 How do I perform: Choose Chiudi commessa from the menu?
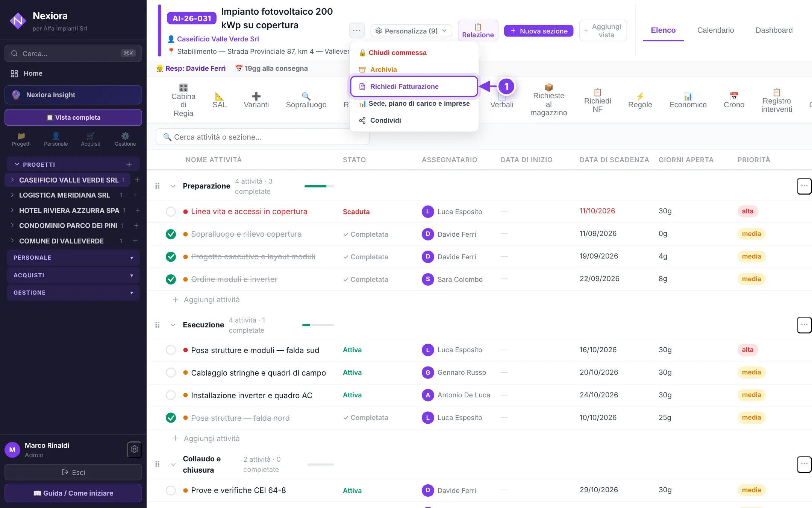pyautogui.click(x=414, y=53)
